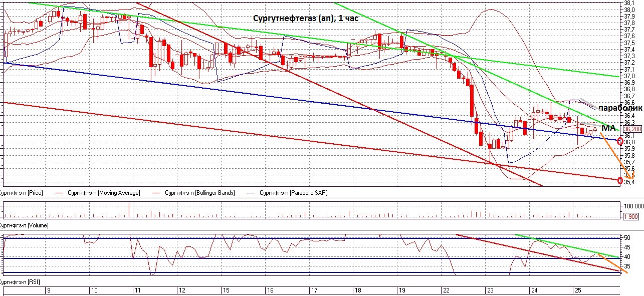
Task: Click the '35,7' price axis label
Action: pos(629,162)
